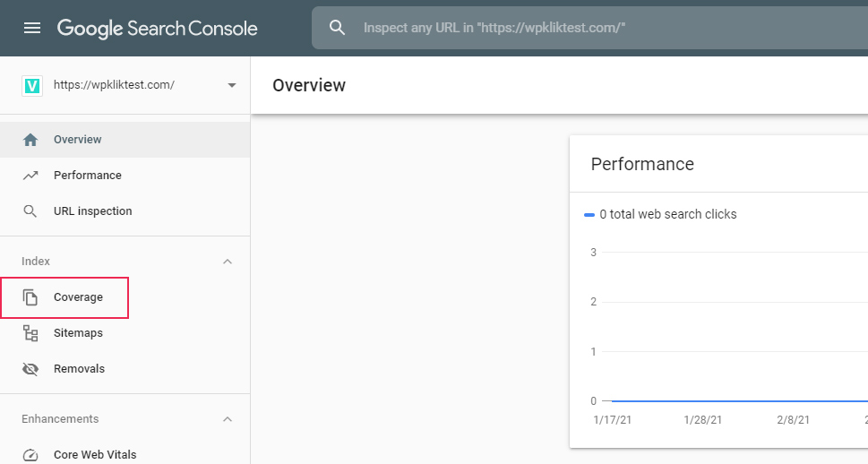Click the Coverage pages icon

coord(30,297)
